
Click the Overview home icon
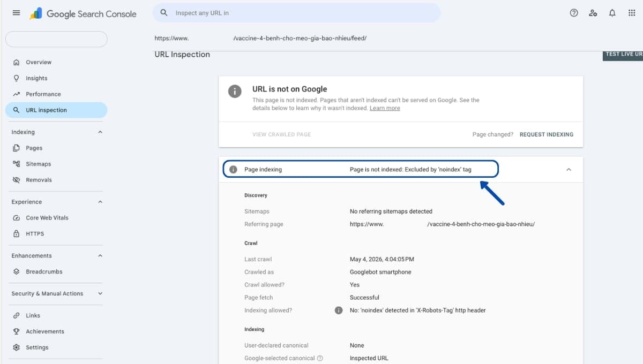pyautogui.click(x=16, y=62)
